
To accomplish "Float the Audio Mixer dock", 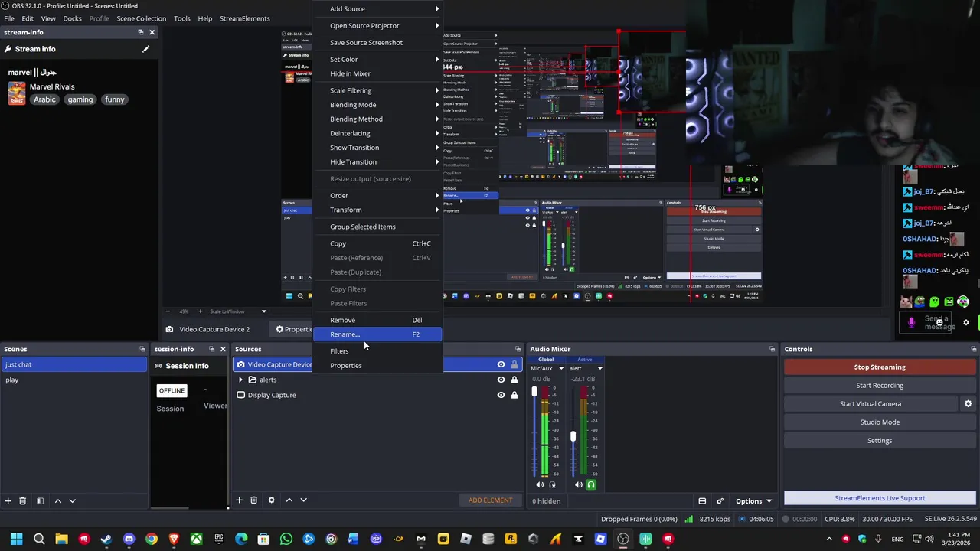I will click(x=772, y=349).
